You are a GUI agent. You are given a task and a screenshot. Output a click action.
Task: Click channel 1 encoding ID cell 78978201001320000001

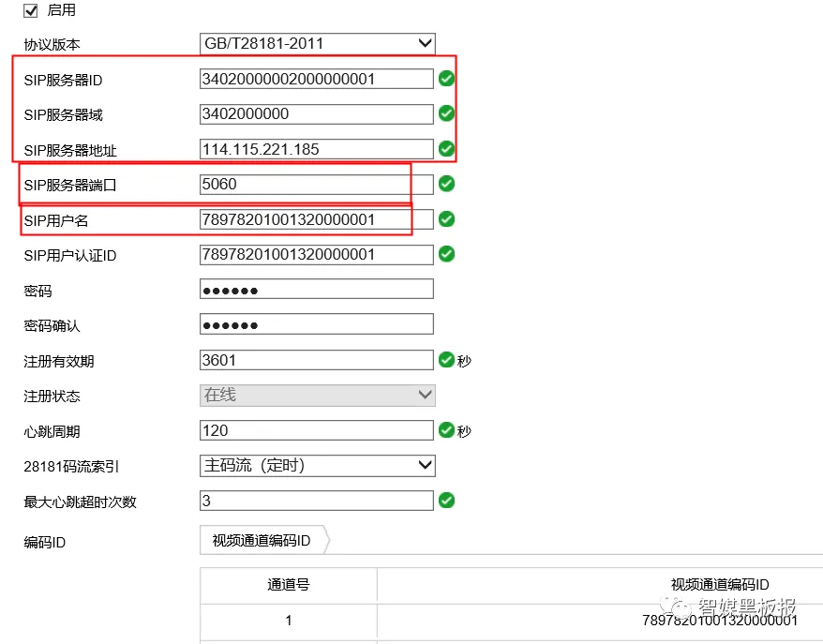(x=720, y=621)
